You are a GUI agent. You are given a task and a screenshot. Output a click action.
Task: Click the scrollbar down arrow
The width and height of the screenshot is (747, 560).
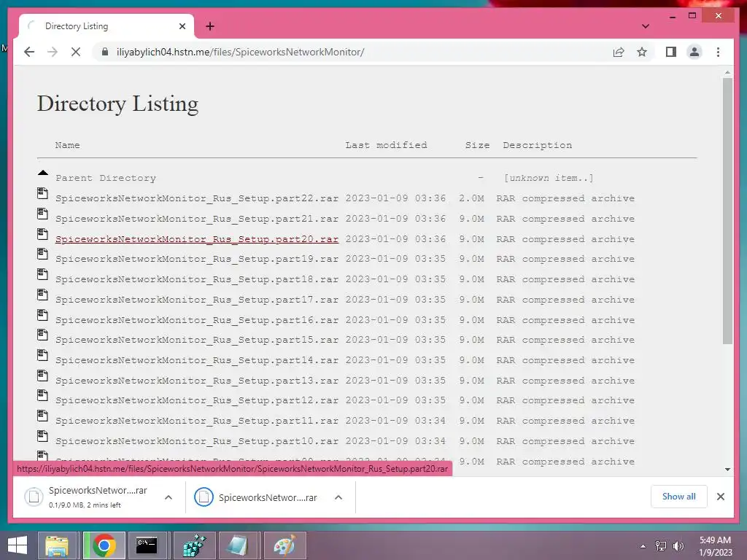(727, 469)
